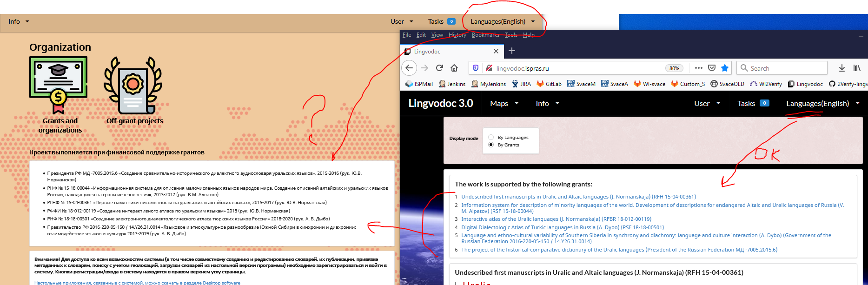Select the Lingvodoc browser tab
Image resolution: width=868 pixels, height=285 pixels.
[451, 51]
